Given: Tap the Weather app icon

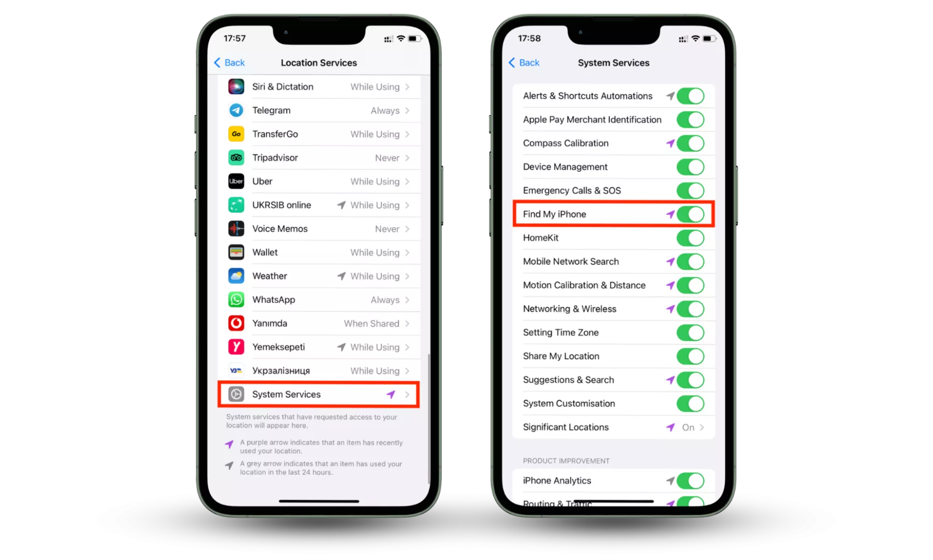Looking at the screenshot, I should pos(236,275).
